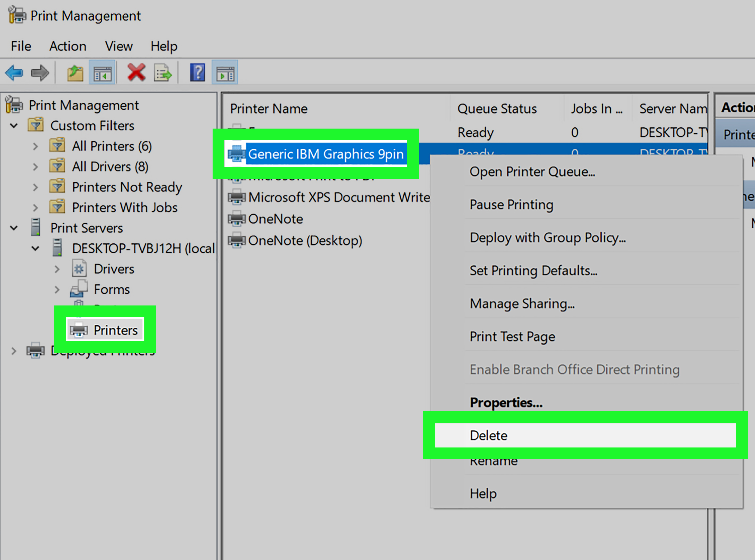This screenshot has height=560, width=755.
Task: Click the Drivers gear page icon
Action: 79,268
